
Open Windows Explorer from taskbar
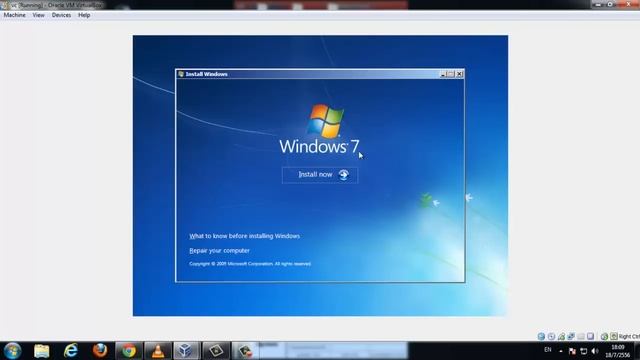42,351
